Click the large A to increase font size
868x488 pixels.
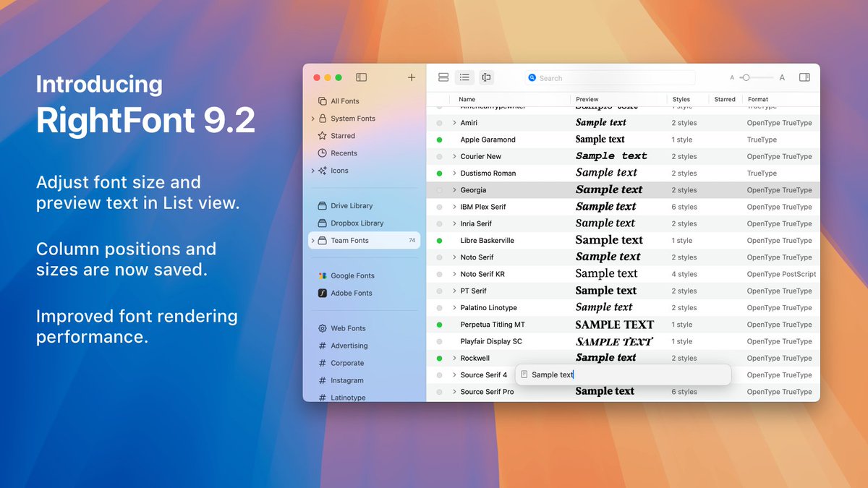[x=782, y=77]
